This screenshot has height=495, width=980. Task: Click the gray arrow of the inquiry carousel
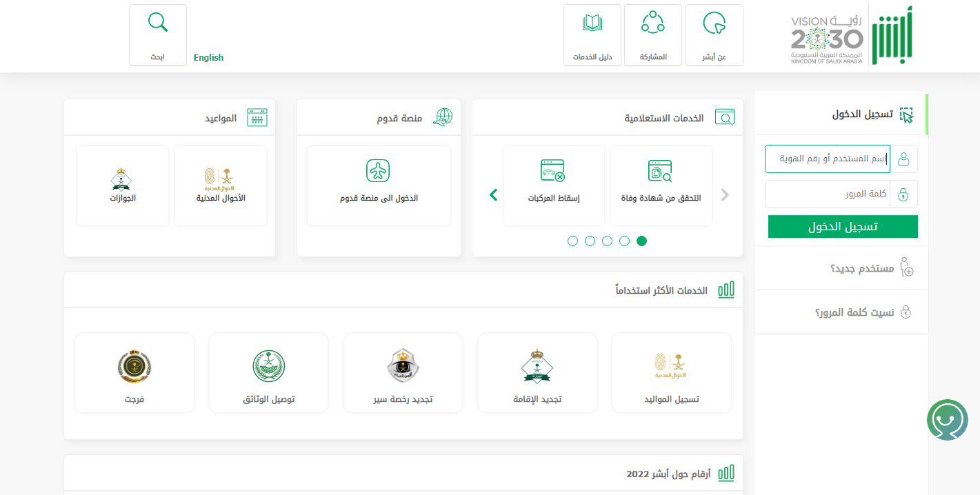(x=725, y=194)
